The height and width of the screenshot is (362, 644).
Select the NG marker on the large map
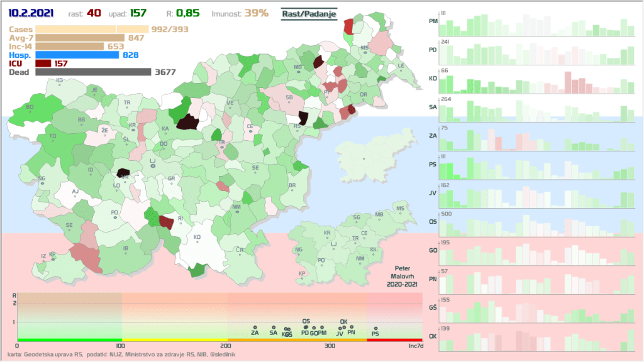[42, 183]
